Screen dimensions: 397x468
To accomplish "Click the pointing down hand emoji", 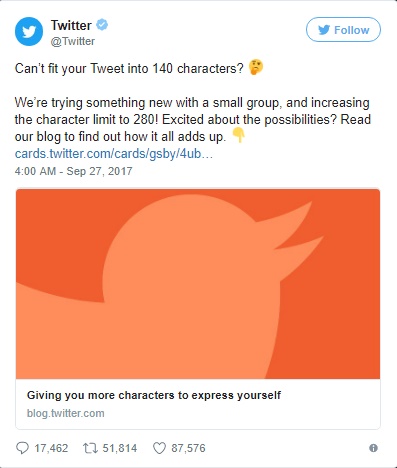I will [238, 136].
